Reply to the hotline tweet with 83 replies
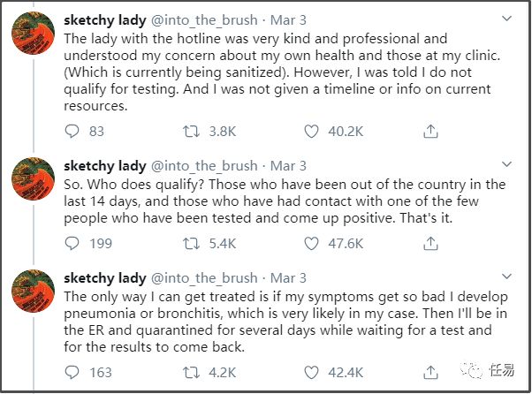 [73, 131]
